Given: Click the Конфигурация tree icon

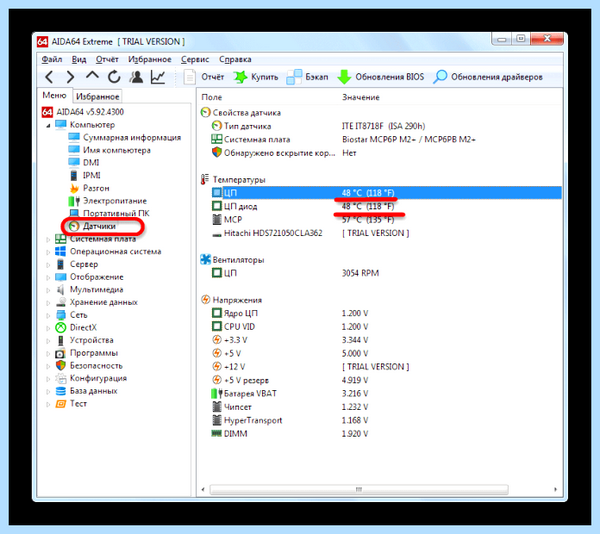Looking at the screenshot, I should tap(60, 378).
